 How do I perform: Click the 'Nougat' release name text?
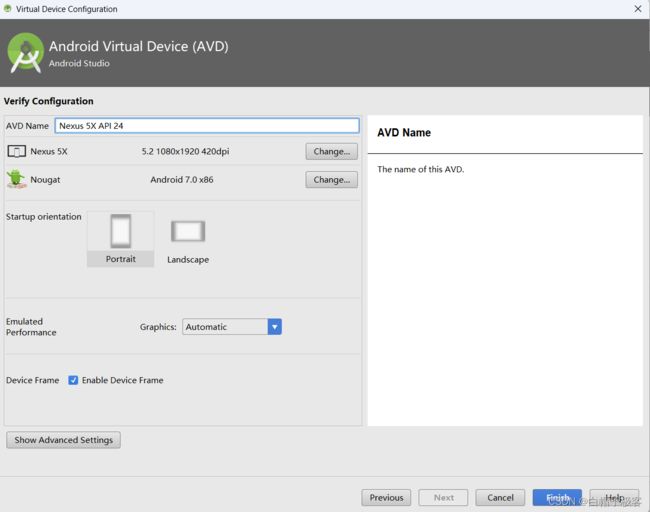click(45, 180)
